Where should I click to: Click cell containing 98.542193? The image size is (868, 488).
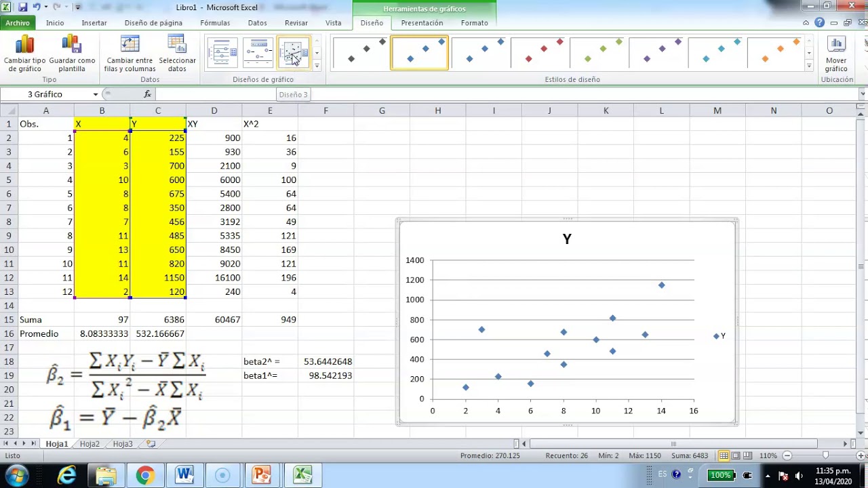click(326, 375)
